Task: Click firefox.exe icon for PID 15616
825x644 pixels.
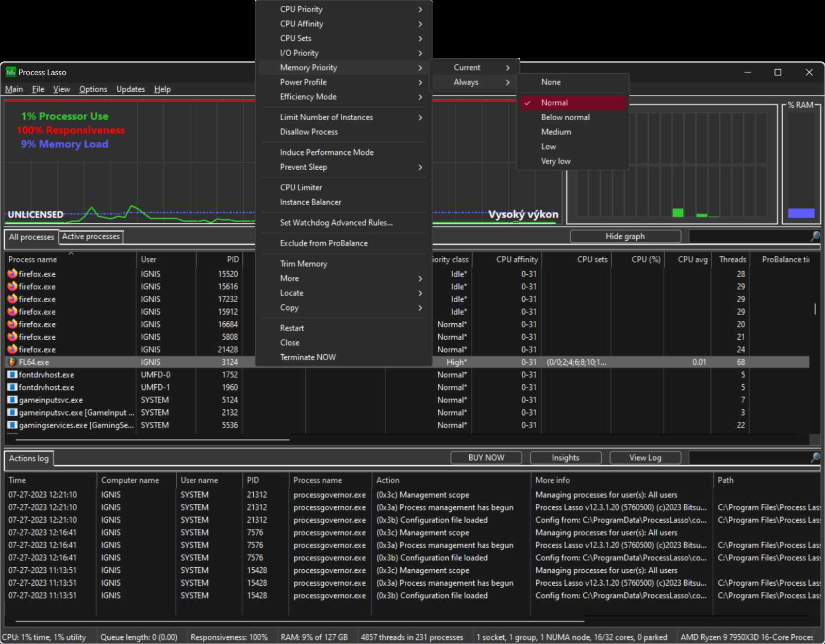Action: [x=12, y=286]
